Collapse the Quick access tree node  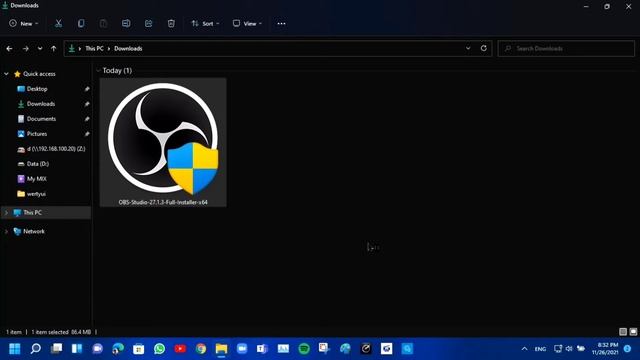[x=6, y=74]
